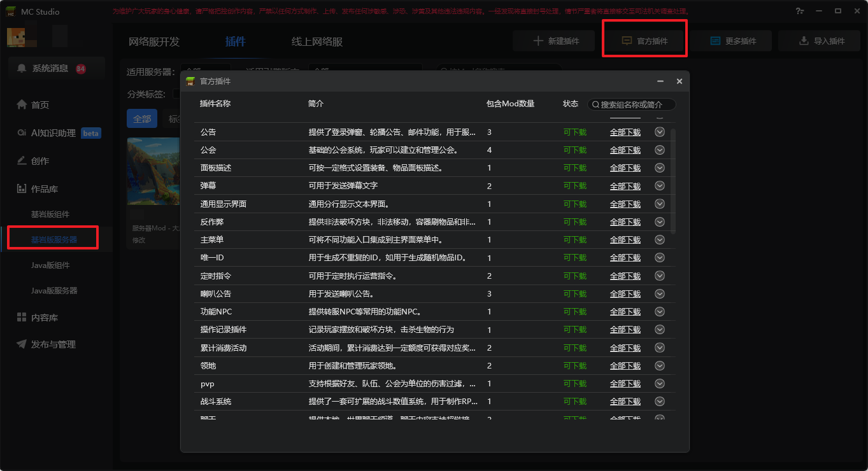Click the plugin list vertical scrollbar
This screenshot has width=868, height=471.
[x=674, y=181]
